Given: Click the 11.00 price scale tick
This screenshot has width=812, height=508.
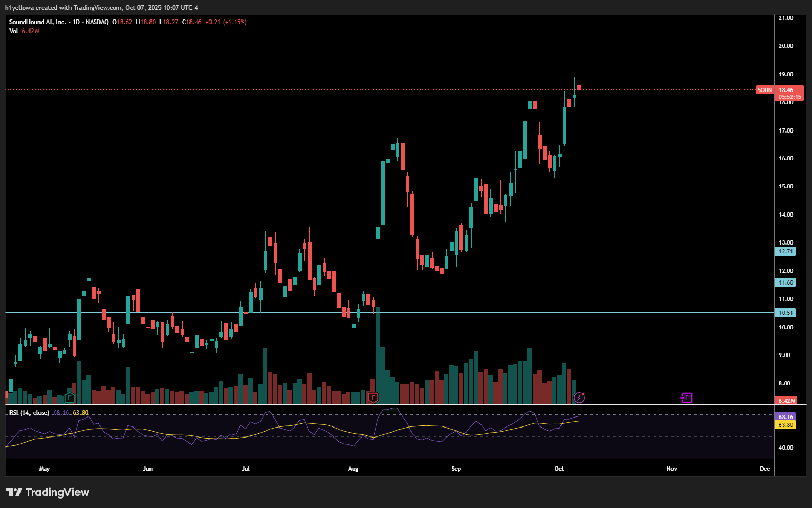Looking at the screenshot, I should 786,299.
